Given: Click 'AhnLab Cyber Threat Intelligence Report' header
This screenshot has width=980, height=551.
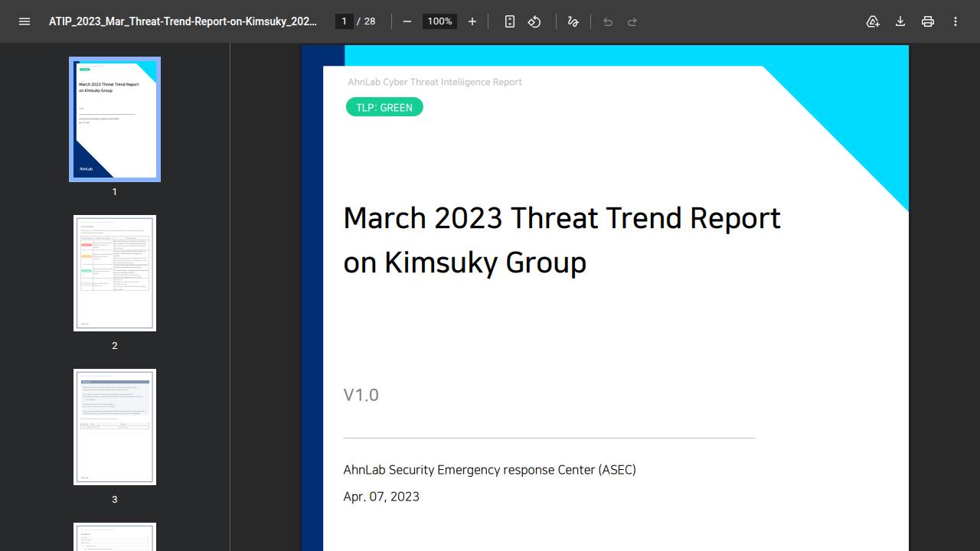Looking at the screenshot, I should 435,82.
